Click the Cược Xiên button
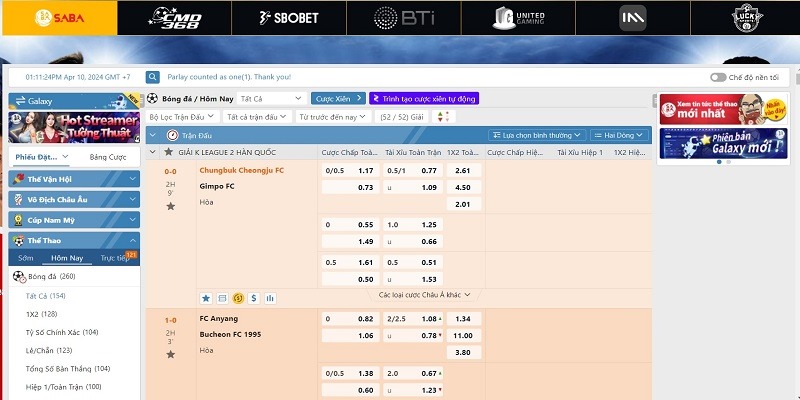 pyautogui.click(x=337, y=98)
